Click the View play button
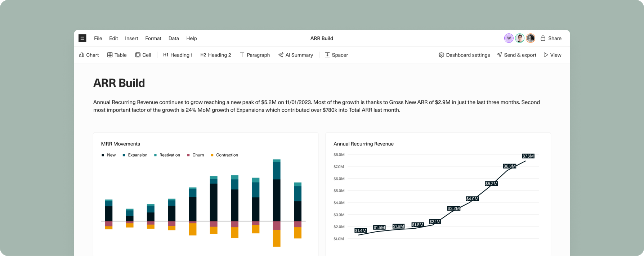This screenshot has width=644, height=256. coord(553,55)
